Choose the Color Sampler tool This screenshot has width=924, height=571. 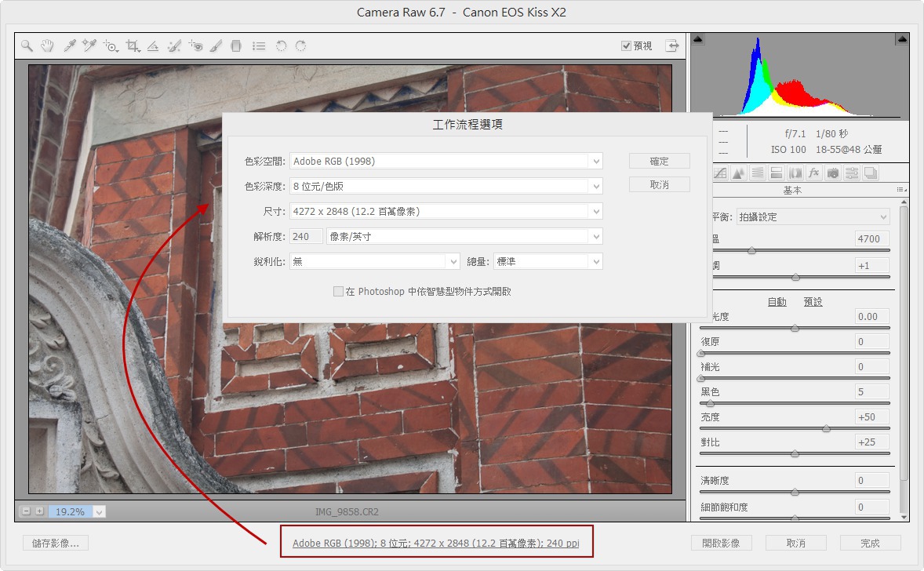click(x=89, y=45)
